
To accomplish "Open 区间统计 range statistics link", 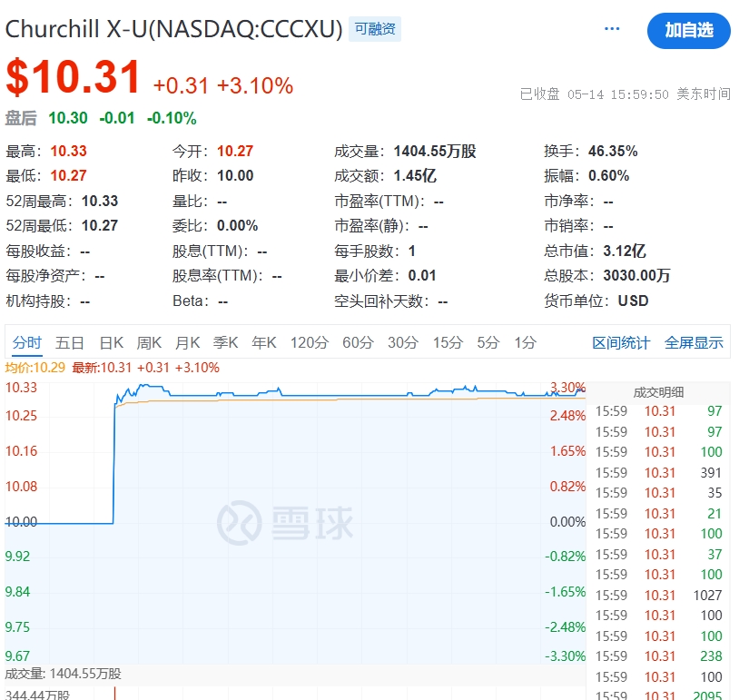I will point(621,342).
